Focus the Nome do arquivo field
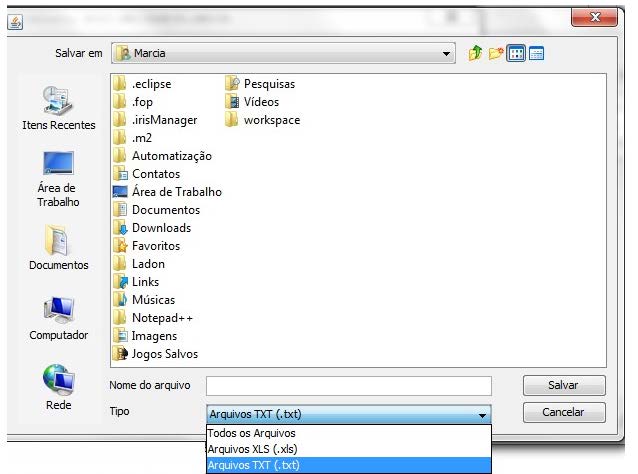 (349, 386)
